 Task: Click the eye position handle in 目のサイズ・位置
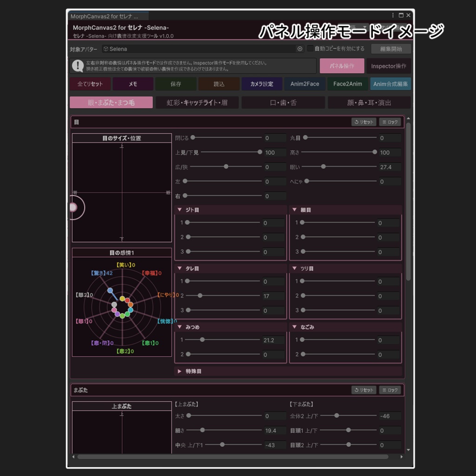pos(73,207)
